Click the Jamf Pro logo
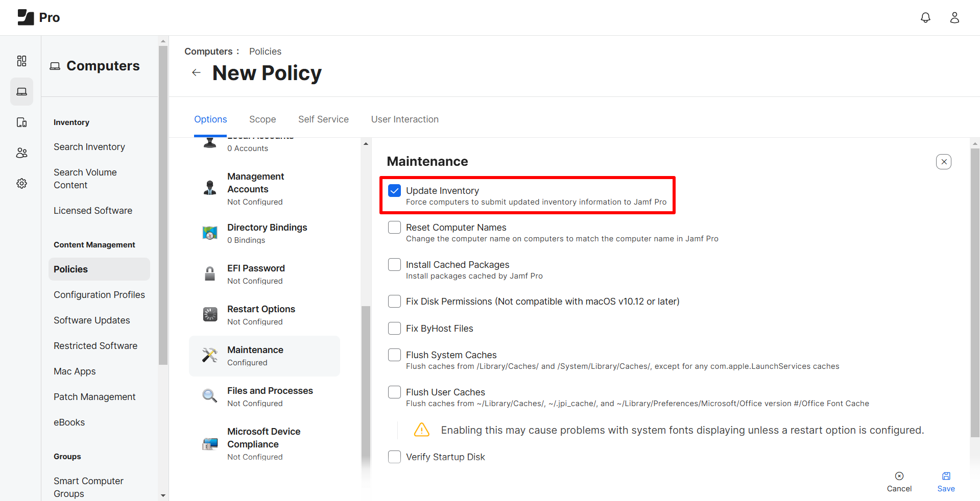Viewport: 980px width, 501px height. point(39,17)
